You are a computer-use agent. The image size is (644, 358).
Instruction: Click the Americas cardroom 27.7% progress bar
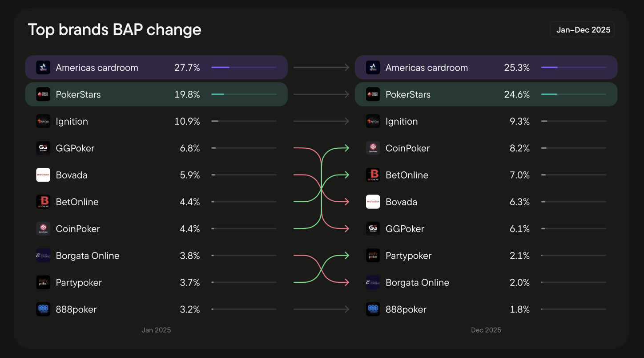tap(244, 68)
